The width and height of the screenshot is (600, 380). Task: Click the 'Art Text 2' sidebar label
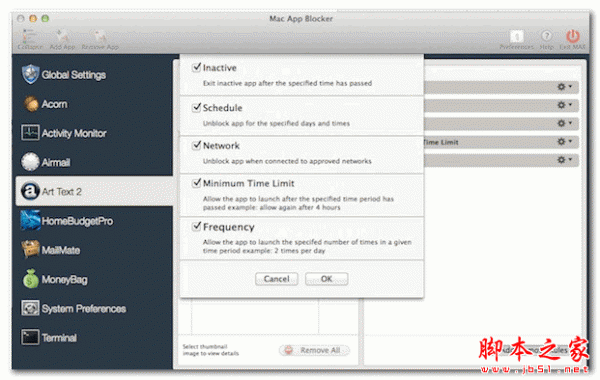(x=62, y=191)
